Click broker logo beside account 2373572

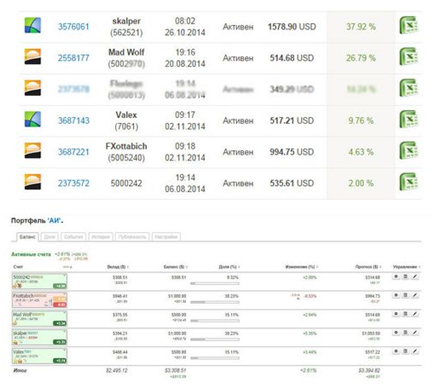click(33, 182)
